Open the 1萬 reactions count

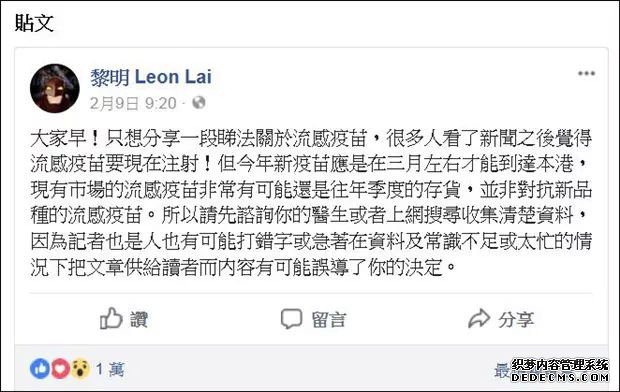coord(110,369)
